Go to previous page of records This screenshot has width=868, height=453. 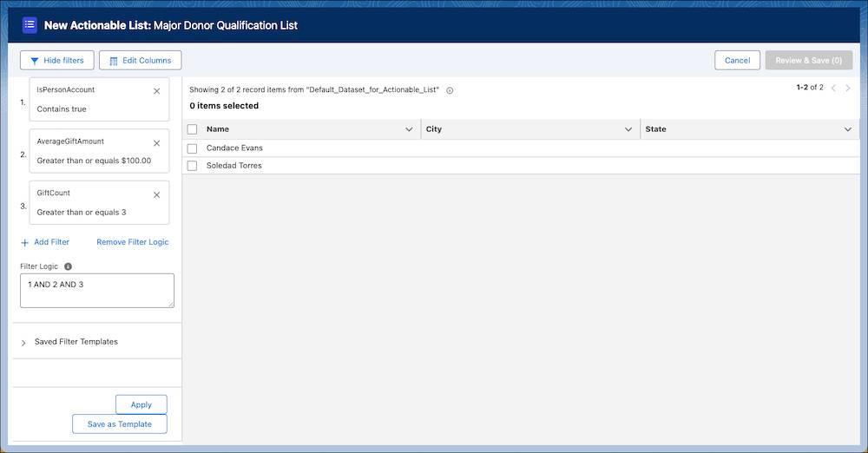click(833, 88)
